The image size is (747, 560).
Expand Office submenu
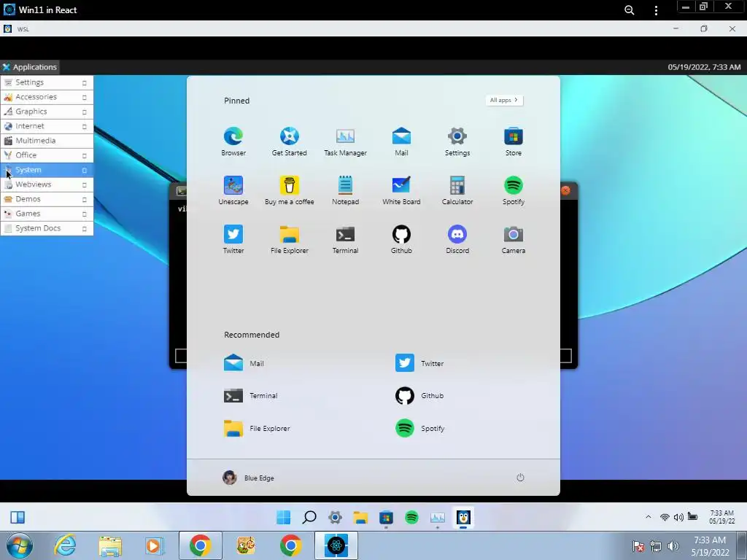coord(47,155)
